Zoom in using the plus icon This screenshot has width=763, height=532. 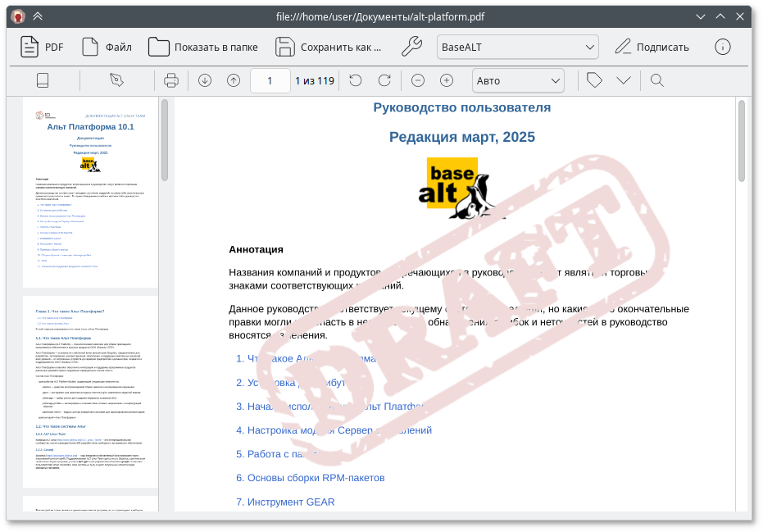point(446,80)
